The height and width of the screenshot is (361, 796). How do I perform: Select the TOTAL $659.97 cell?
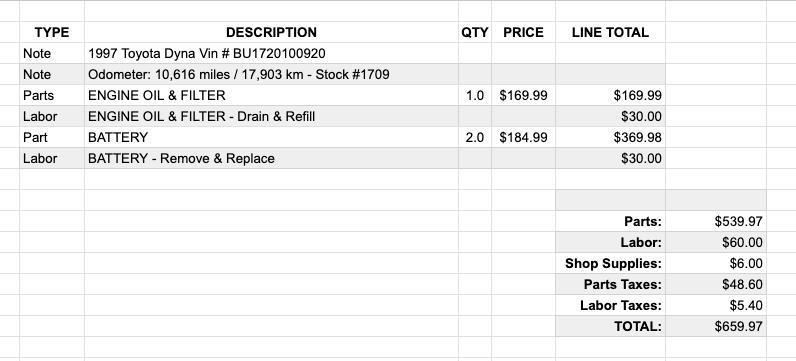click(x=716, y=326)
